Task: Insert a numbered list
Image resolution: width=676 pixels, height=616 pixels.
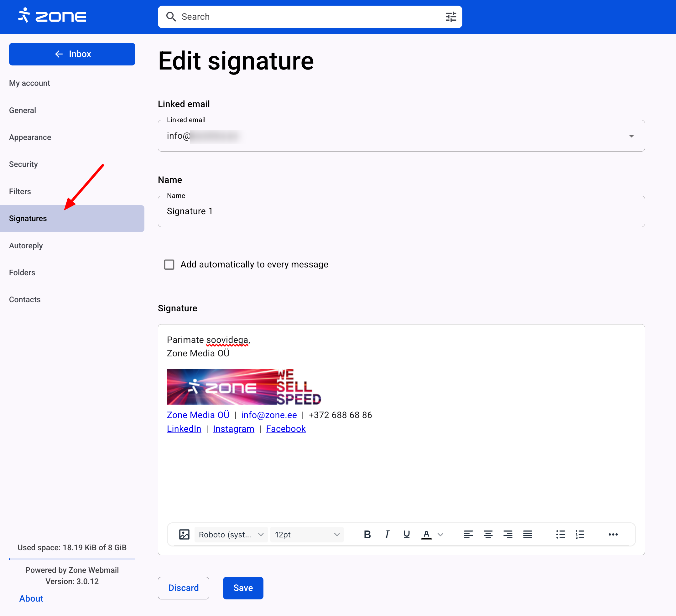Action: 580,534
